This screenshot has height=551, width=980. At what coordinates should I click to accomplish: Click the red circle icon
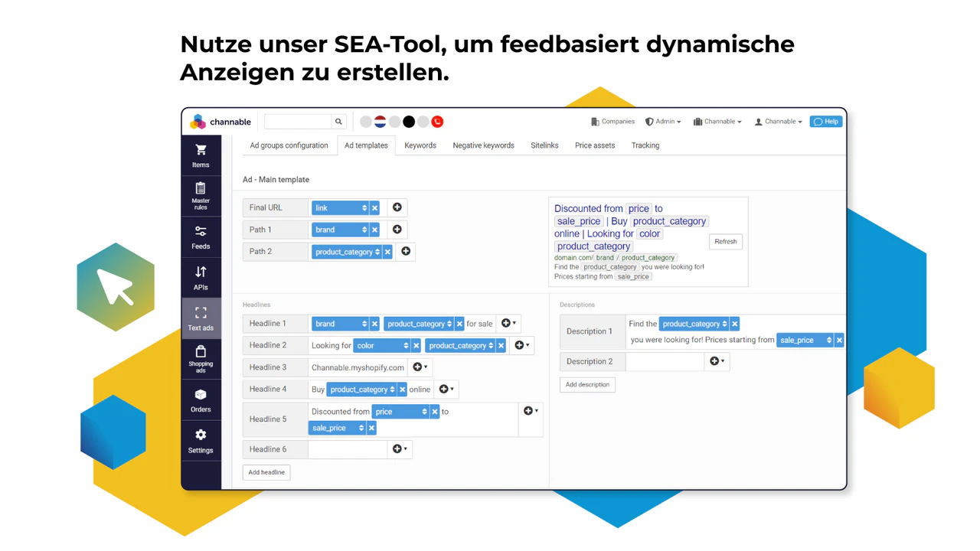pyautogui.click(x=437, y=122)
